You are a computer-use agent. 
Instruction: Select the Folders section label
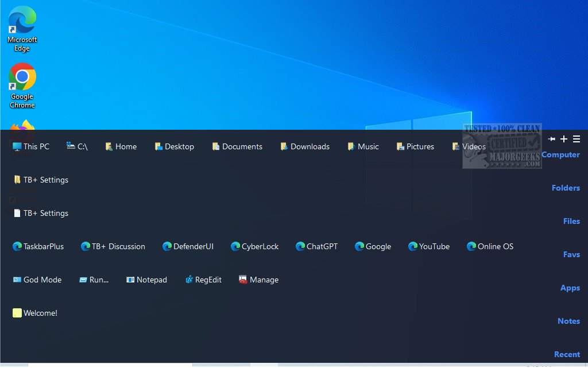pos(566,188)
